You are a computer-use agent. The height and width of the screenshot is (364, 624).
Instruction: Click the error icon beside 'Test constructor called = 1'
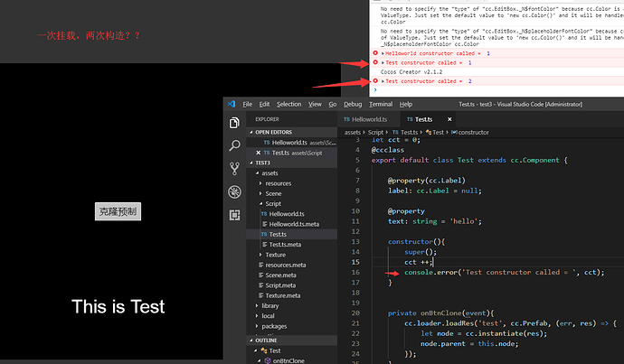pyautogui.click(x=375, y=62)
